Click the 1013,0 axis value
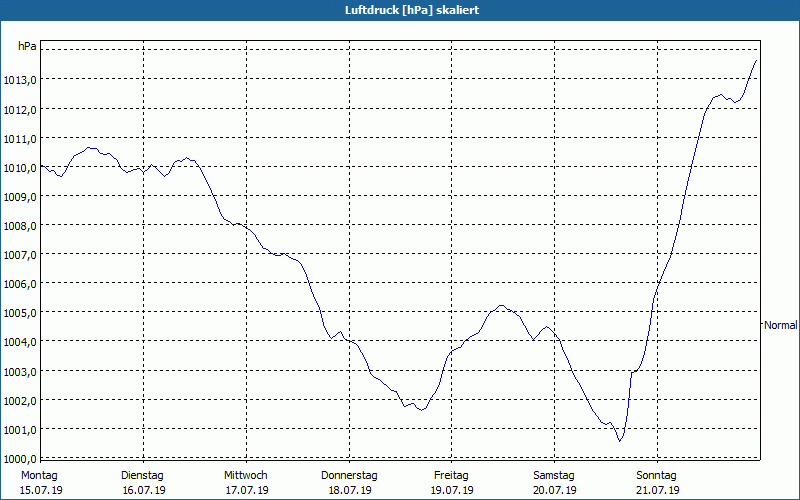The height and width of the screenshot is (500, 800). tap(20, 80)
